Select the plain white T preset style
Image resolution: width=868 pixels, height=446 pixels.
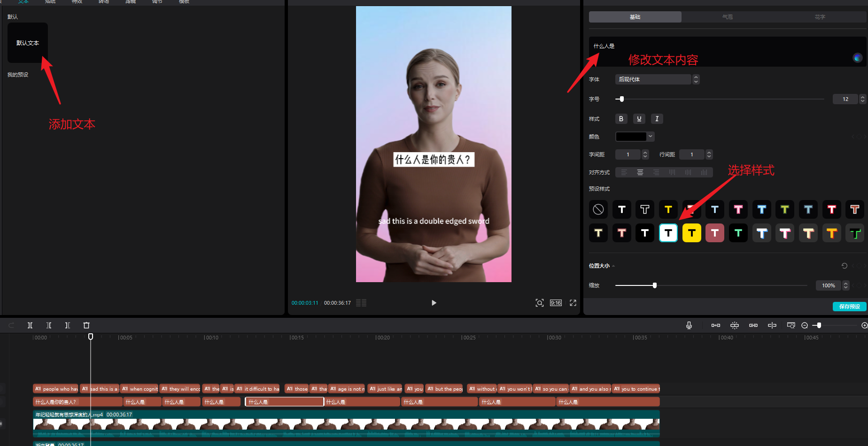[x=622, y=209]
